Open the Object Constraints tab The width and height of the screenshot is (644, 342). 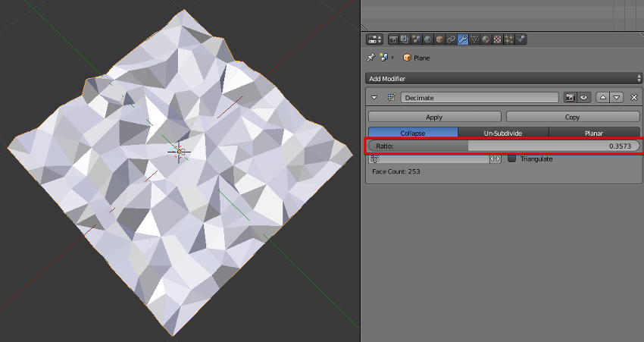[x=451, y=39]
